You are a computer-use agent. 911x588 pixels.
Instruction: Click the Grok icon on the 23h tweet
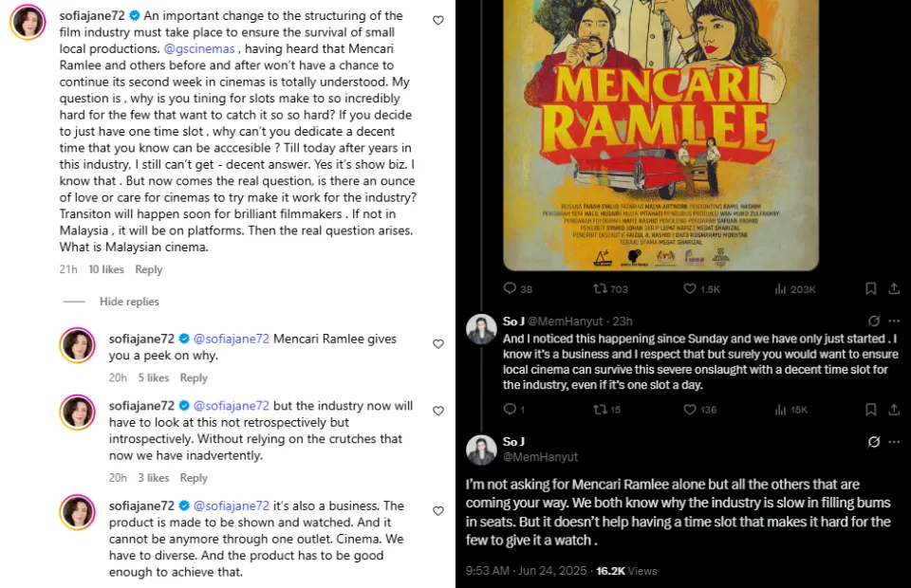874,321
